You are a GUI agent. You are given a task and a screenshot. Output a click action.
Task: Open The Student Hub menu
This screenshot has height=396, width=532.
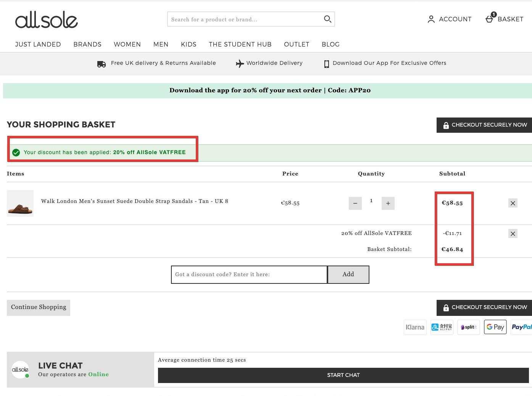tap(240, 44)
